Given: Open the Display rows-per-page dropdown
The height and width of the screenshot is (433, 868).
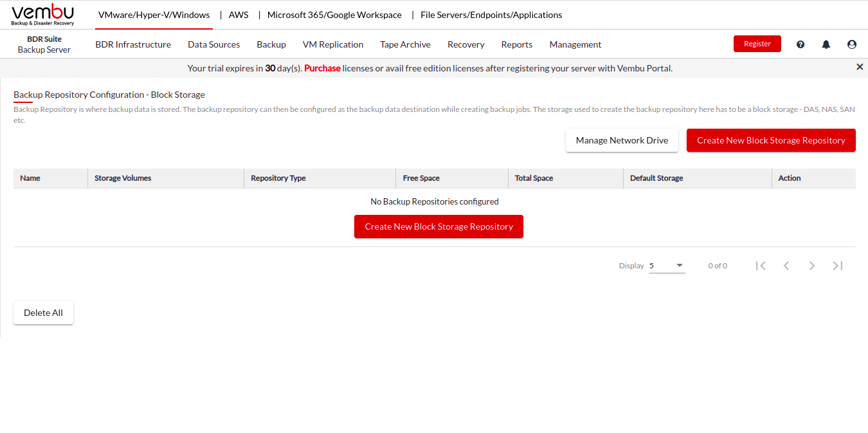Looking at the screenshot, I should pyautogui.click(x=667, y=266).
